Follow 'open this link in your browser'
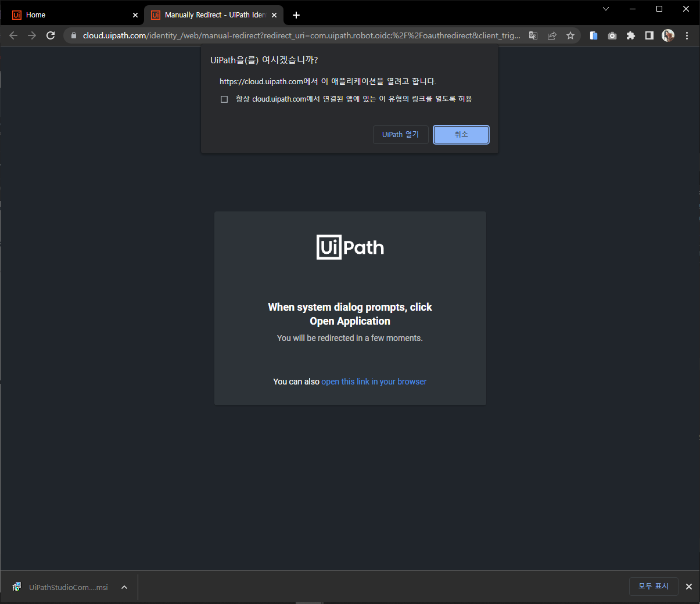 click(374, 382)
